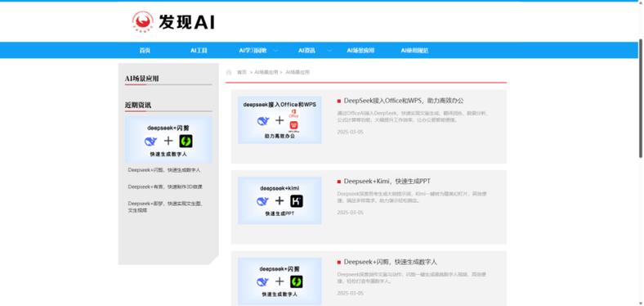Open the deepseek+kimi 快速生成PPT thumbnail
Screen dimensions: 644x306
(x=280, y=200)
